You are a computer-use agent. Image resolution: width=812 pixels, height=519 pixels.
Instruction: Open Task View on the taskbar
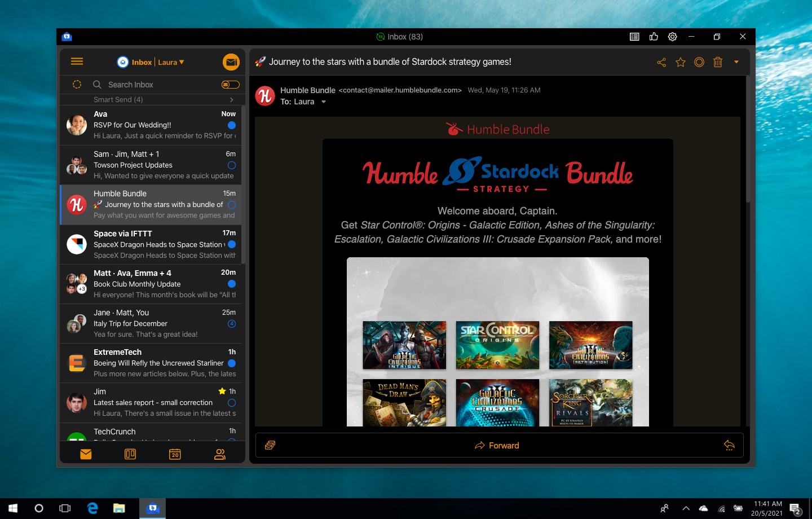pyautogui.click(x=65, y=508)
